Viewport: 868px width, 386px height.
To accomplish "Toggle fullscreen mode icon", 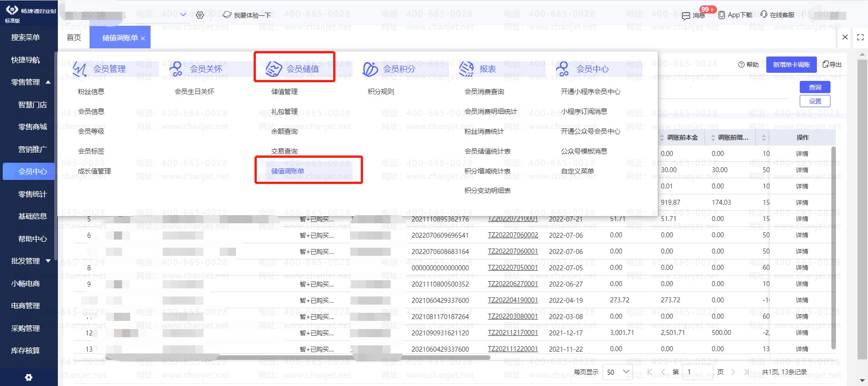I will 860,38.
